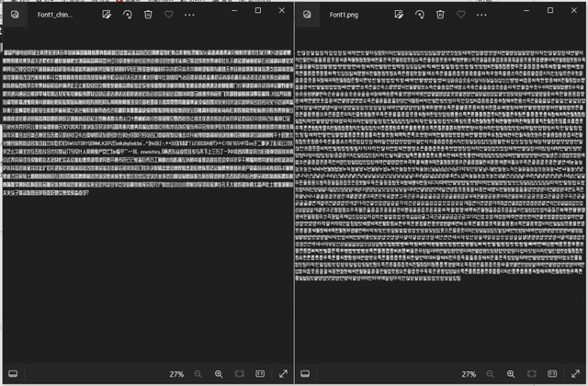
Task: Click the Chinese glyph image in Font1_chin window
Action: (x=148, y=122)
